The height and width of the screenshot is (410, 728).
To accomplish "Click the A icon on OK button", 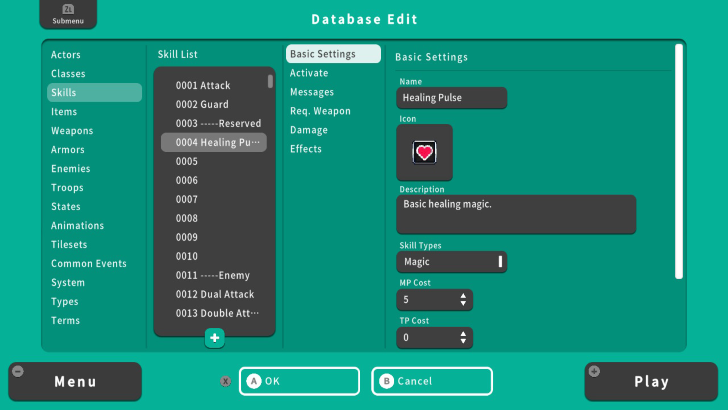I will [254, 381].
